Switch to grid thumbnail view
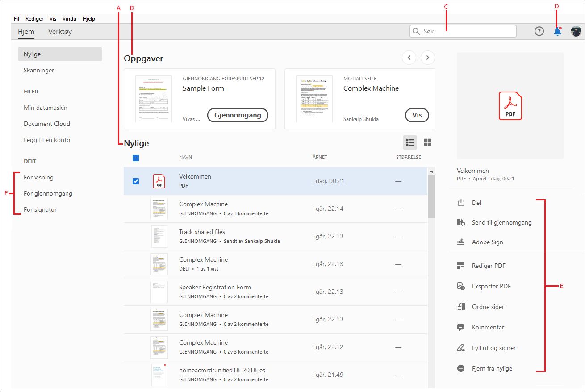The width and height of the screenshot is (585, 392). 428,142
